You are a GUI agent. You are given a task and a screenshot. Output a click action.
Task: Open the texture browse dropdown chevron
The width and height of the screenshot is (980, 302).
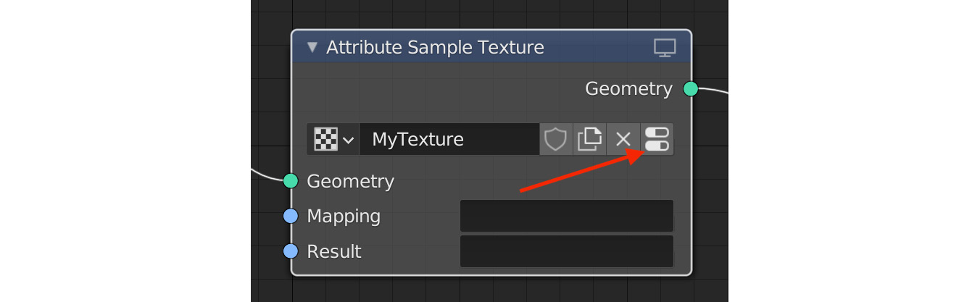click(349, 140)
